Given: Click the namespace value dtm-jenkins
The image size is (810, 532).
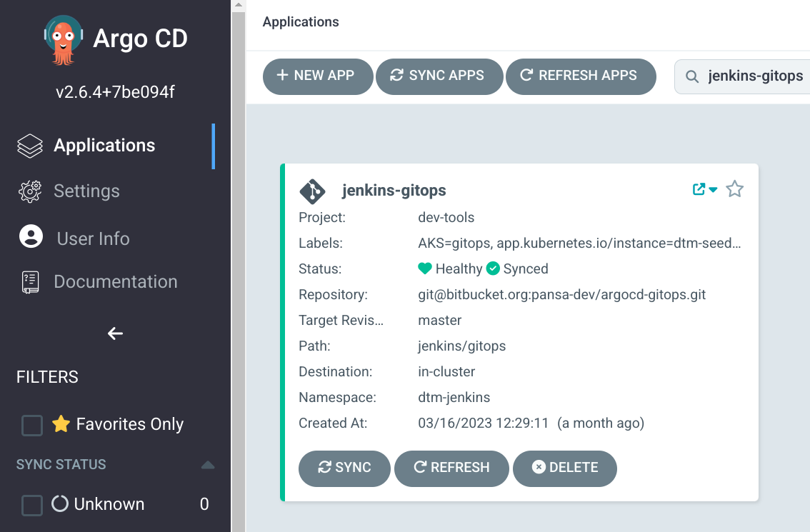Looking at the screenshot, I should [454, 398].
